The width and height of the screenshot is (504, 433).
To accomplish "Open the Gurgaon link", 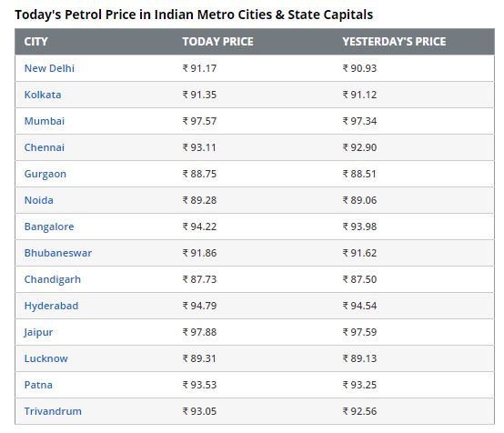I will click(45, 174).
